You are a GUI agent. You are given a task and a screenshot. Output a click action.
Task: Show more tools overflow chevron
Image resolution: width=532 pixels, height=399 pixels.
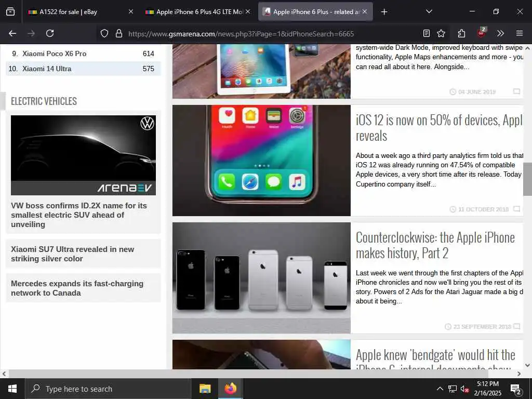pyautogui.click(x=500, y=33)
